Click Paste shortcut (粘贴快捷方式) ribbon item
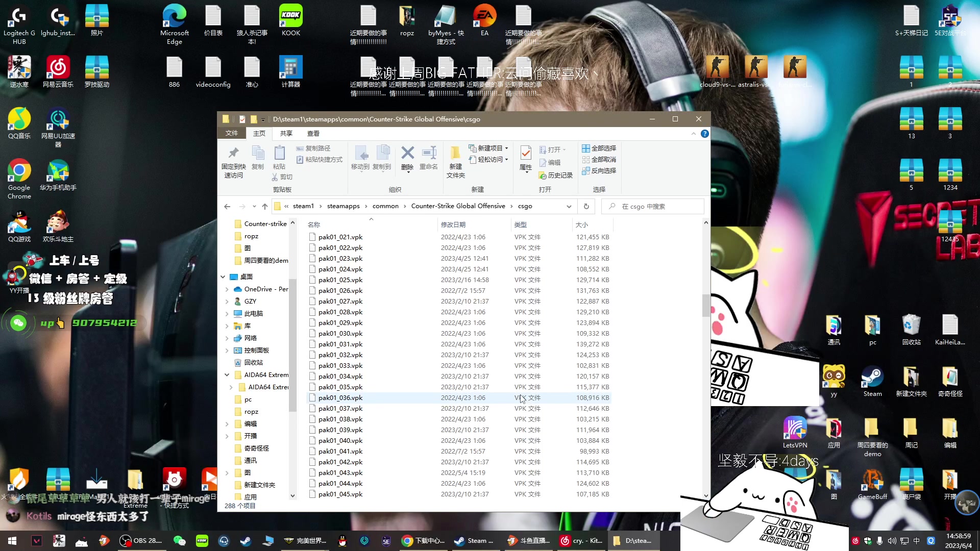Image resolution: width=980 pixels, height=551 pixels. [x=320, y=160]
